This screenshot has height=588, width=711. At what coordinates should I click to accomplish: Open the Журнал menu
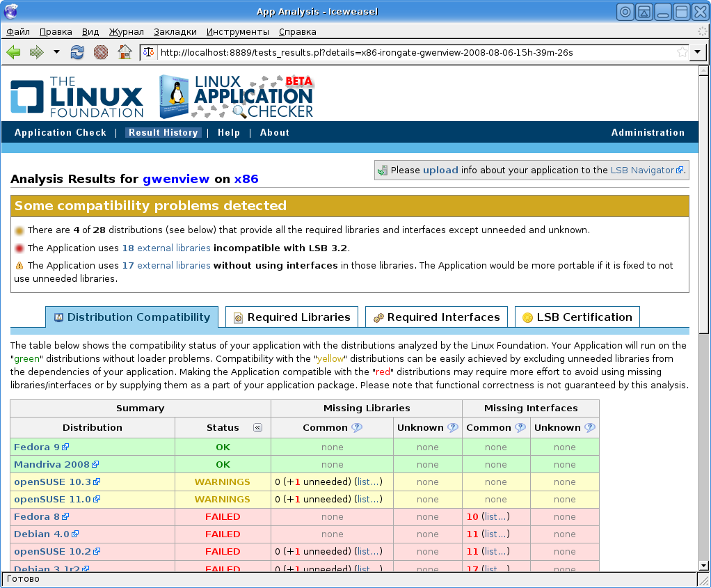(127, 32)
